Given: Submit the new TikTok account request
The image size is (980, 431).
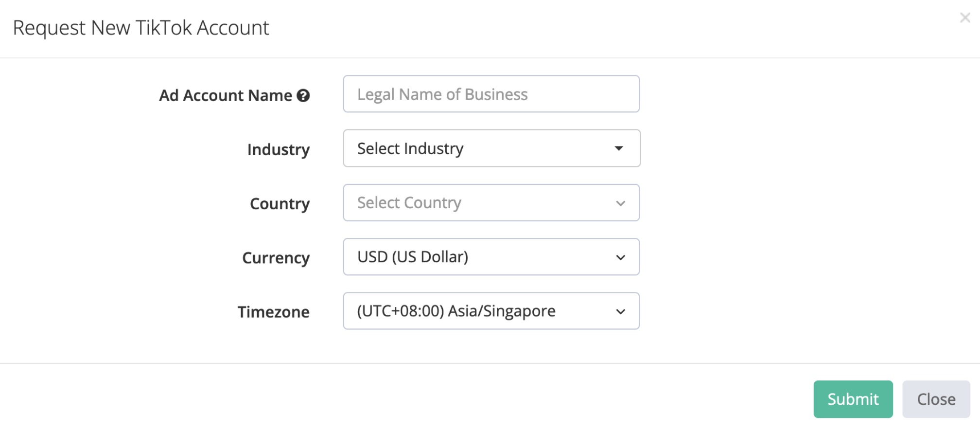Looking at the screenshot, I should point(853,399).
